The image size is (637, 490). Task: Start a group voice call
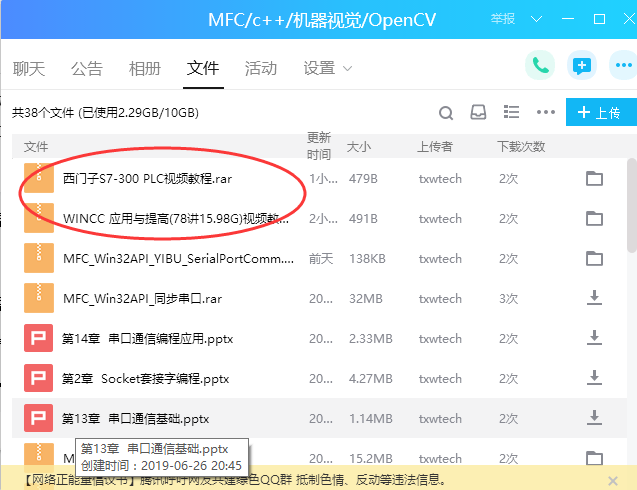[x=540, y=65]
